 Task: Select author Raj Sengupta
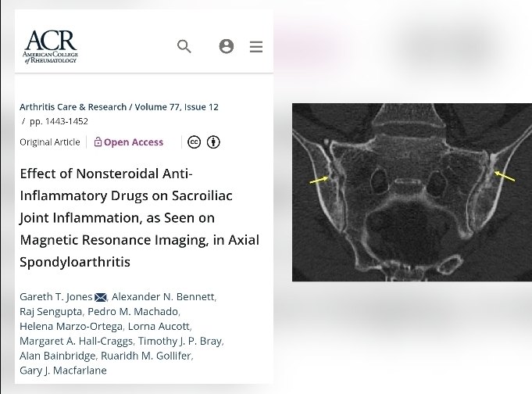pos(48,312)
